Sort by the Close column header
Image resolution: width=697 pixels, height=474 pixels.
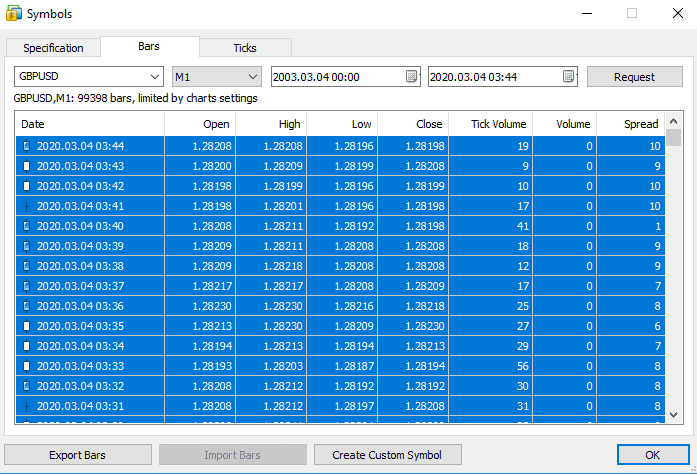click(x=413, y=124)
